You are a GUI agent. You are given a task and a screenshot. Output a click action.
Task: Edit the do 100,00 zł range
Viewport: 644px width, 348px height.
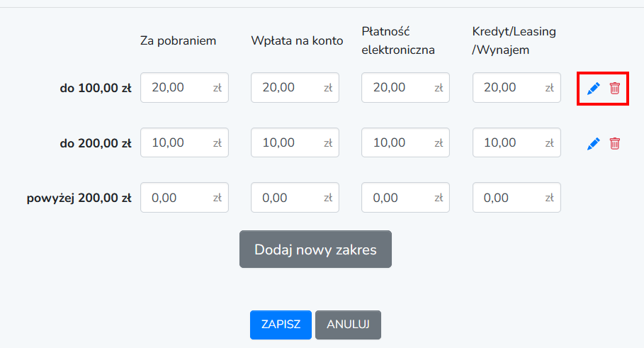coord(593,88)
